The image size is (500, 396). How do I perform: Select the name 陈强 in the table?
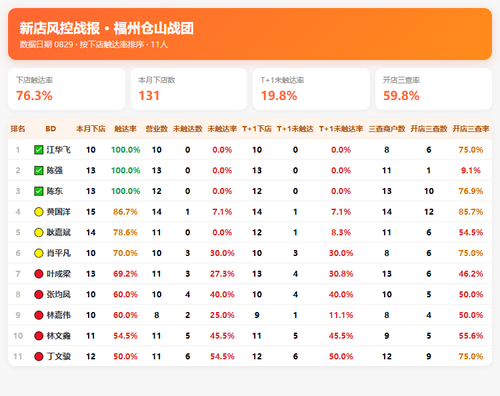click(x=54, y=170)
